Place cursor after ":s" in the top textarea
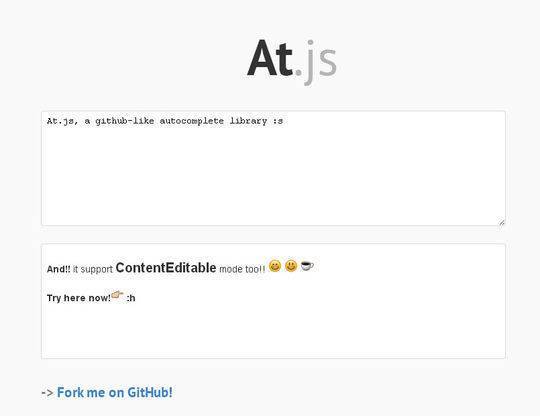This screenshot has width=540, height=416. [x=284, y=121]
